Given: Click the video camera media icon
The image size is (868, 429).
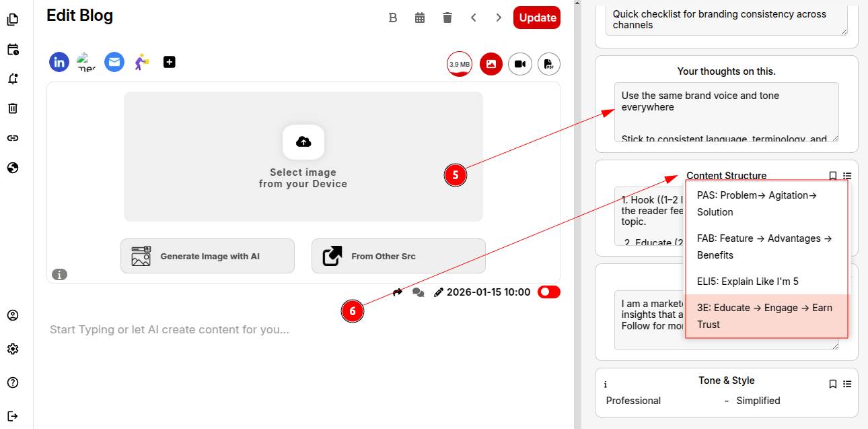Looking at the screenshot, I should (519, 64).
